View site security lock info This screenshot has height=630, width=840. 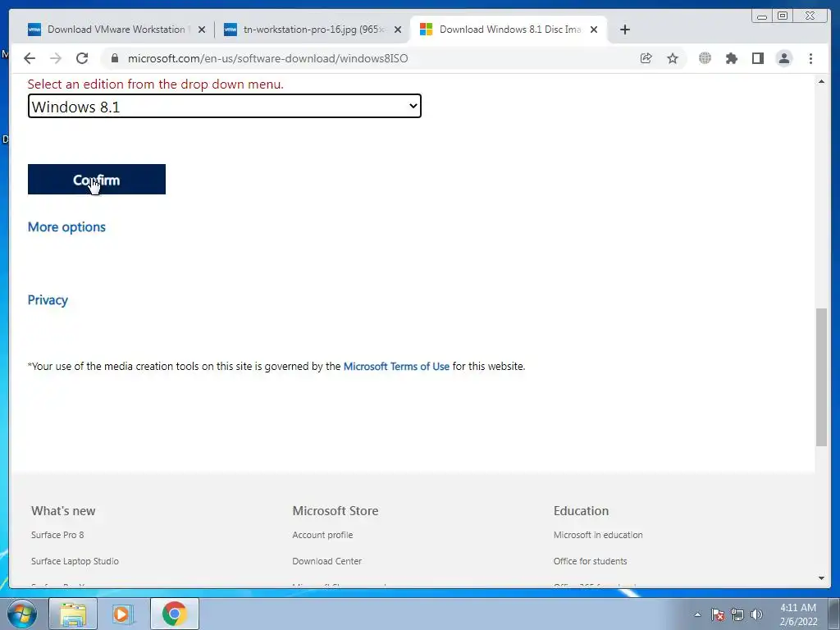115,58
